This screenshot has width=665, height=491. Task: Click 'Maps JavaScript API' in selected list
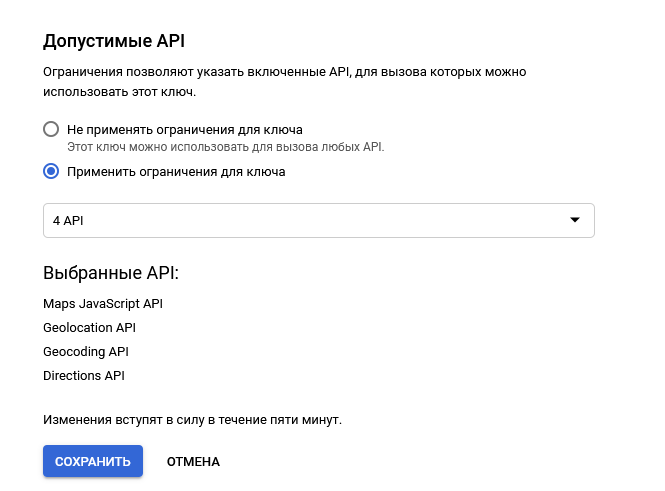pyautogui.click(x=103, y=304)
